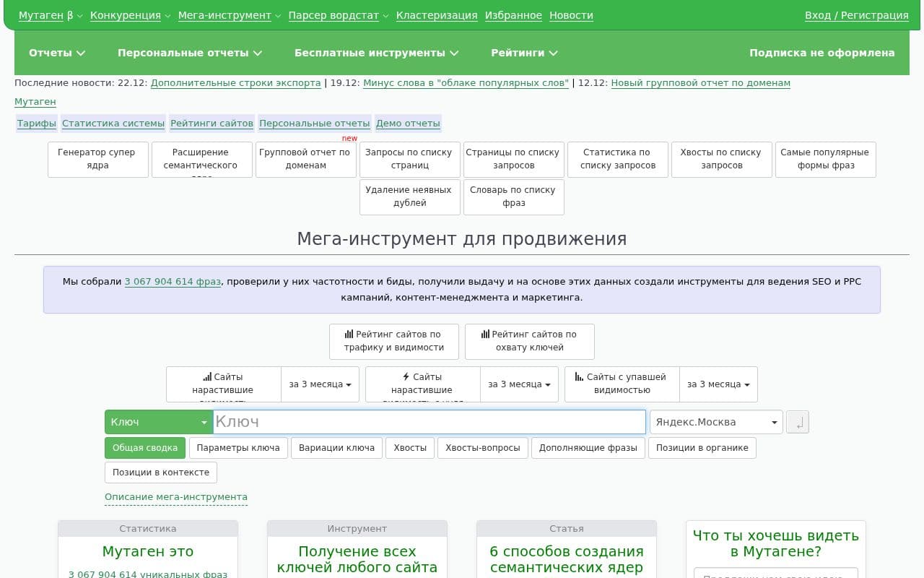The image size is (924, 578).
Task: Switch to the Хвосты-вопросы tab
Action: tap(482, 448)
